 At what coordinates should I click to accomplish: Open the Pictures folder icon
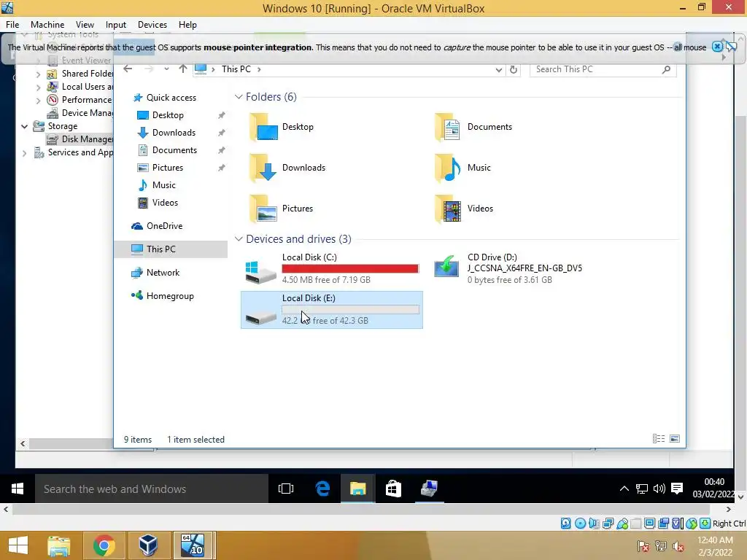click(x=263, y=209)
